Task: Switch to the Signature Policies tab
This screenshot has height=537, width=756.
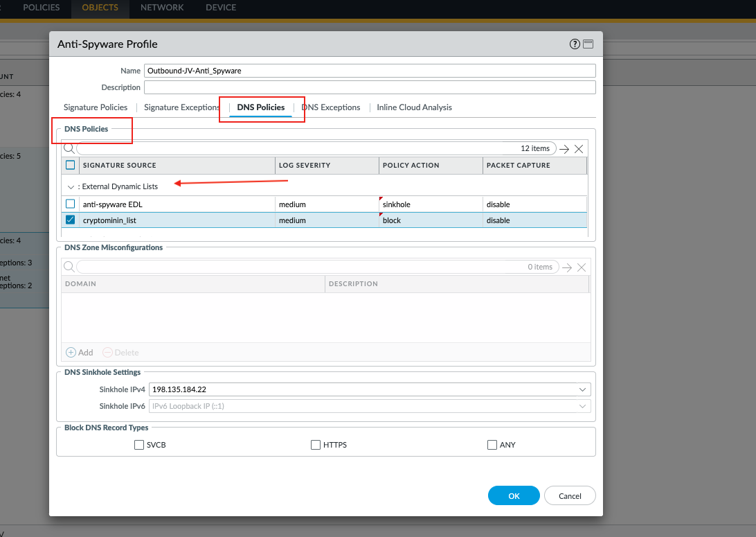Action: 96,107
